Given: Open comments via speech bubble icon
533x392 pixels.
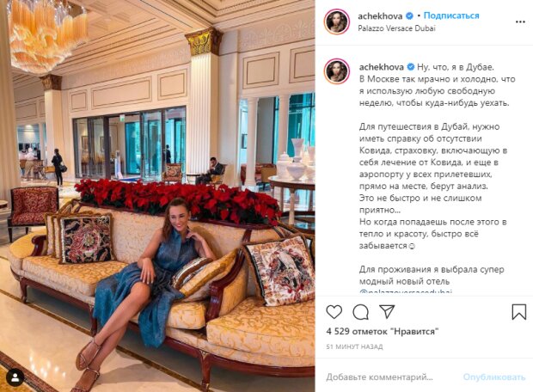Looking at the screenshot, I should [x=360, y=311].
